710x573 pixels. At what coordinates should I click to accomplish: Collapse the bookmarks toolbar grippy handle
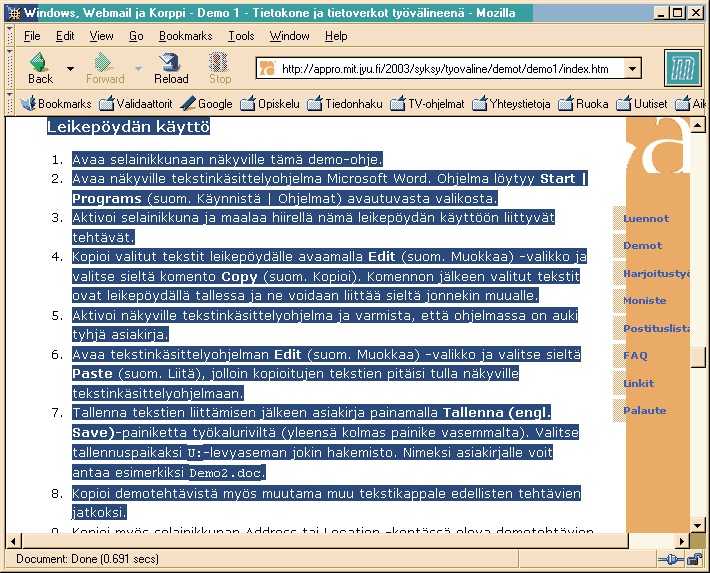coord(10,104)
